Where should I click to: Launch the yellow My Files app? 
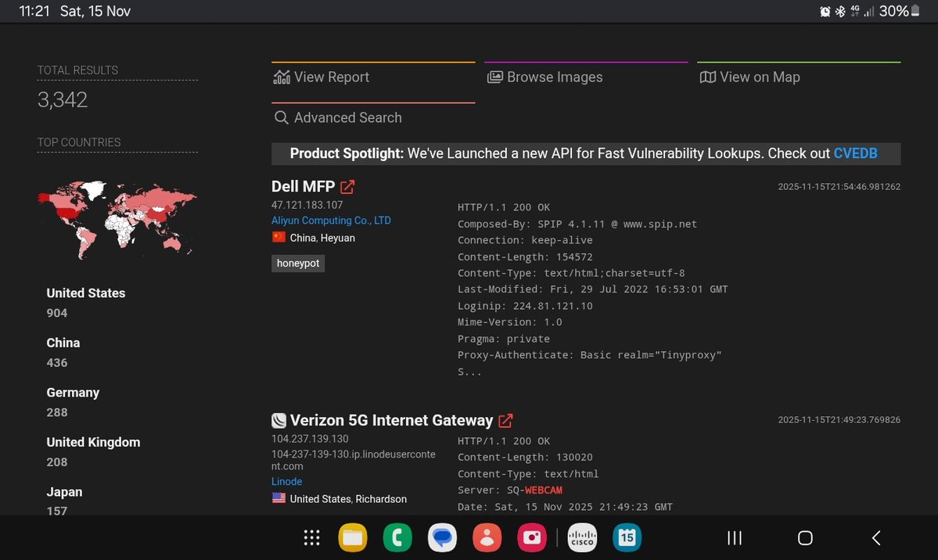pos(353,537)
